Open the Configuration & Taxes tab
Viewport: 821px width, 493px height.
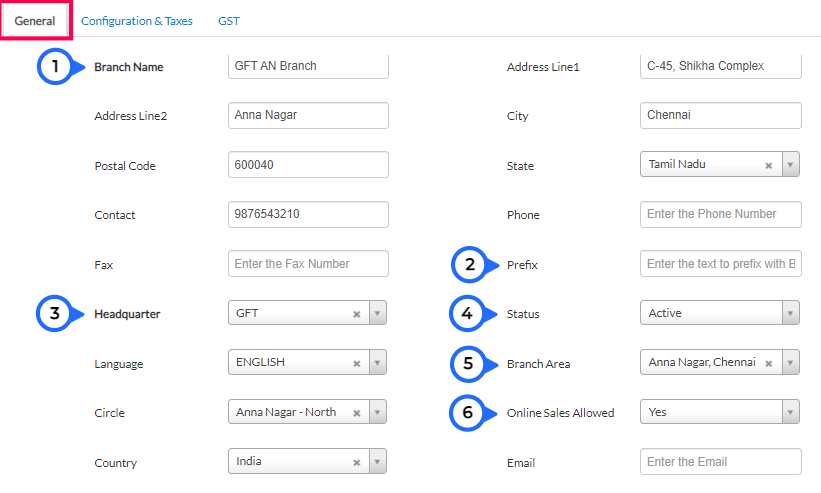pos(139,21)
